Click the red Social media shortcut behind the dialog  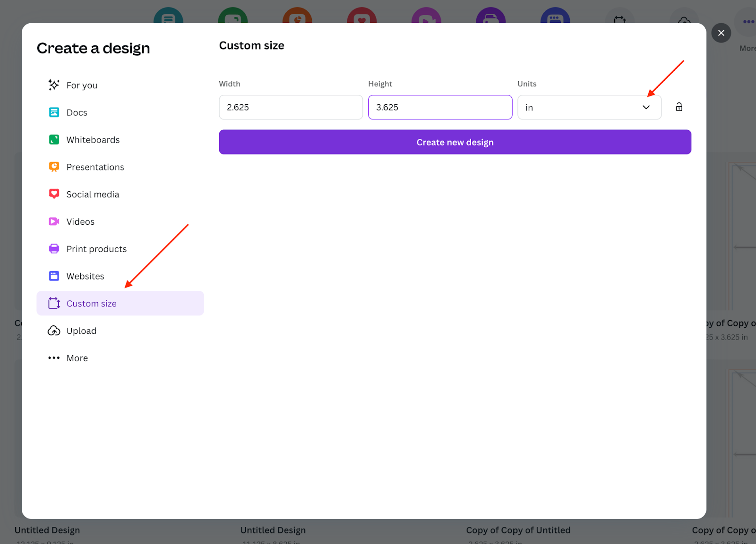click(362, 16)
